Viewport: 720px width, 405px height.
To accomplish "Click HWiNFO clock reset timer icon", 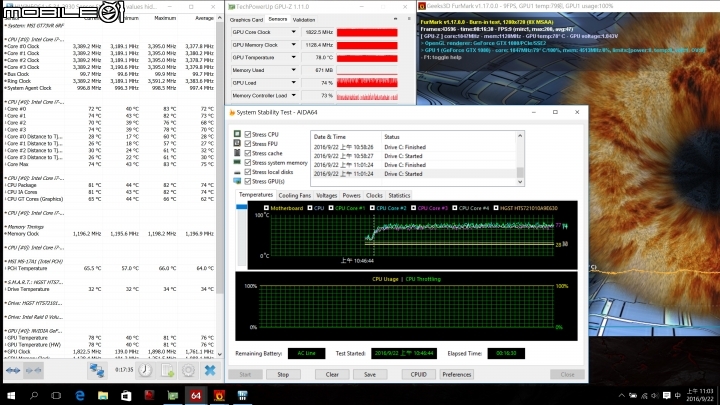I will [145, 370].
